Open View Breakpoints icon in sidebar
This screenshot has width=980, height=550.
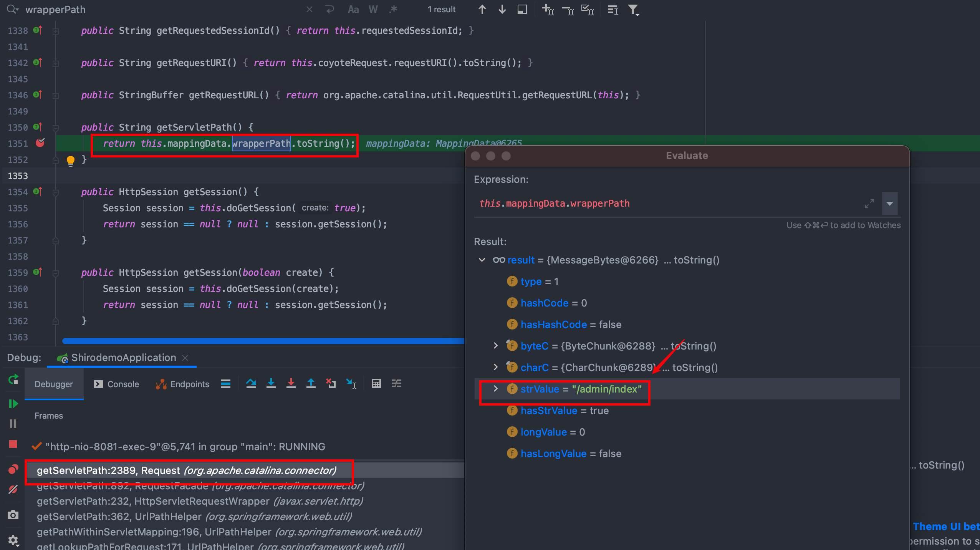[13, 469]
